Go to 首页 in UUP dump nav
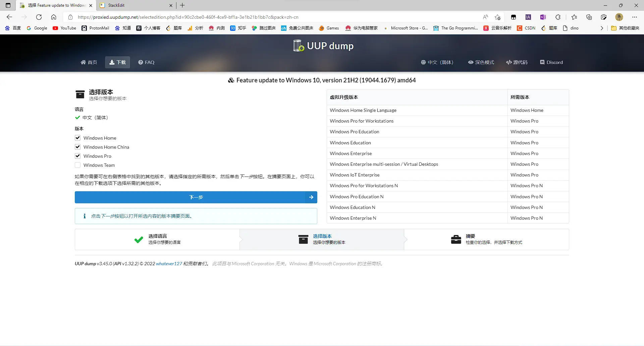 pyautogui.click(x=89, y=62)
